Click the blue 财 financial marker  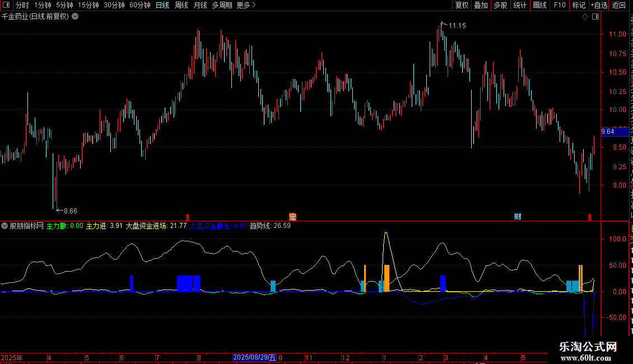coord(518,217)
